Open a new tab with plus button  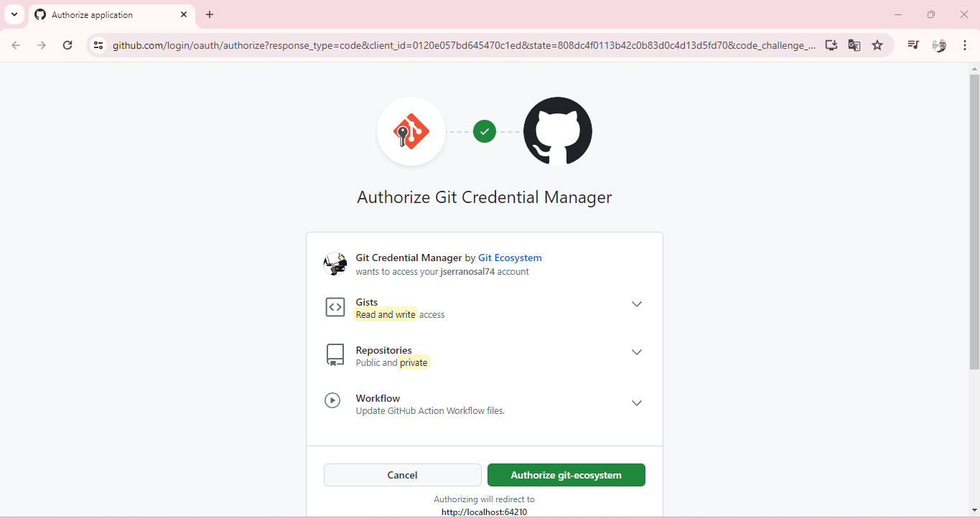(x=210, y=14)
